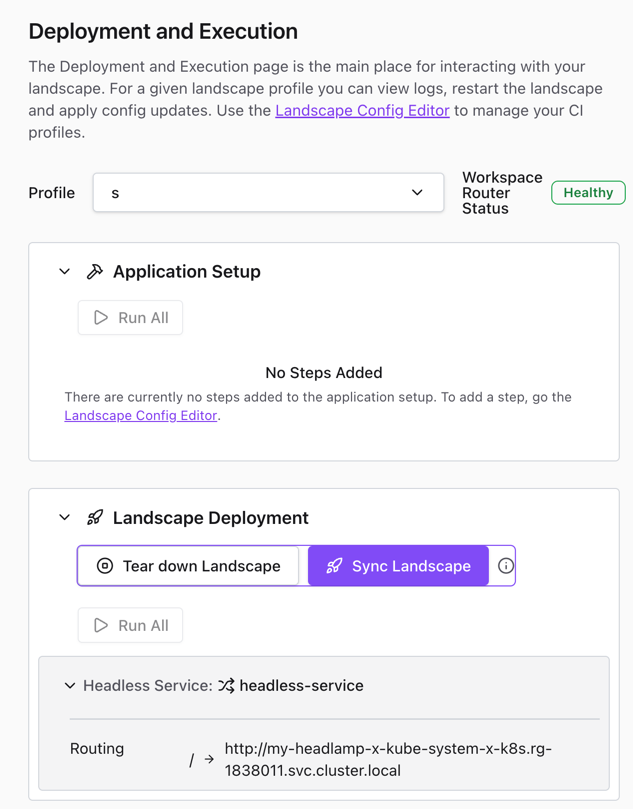This screenshot has height=809, width=633.
Task: Click the Workspace Router Status label
Action: pos(502,193)
